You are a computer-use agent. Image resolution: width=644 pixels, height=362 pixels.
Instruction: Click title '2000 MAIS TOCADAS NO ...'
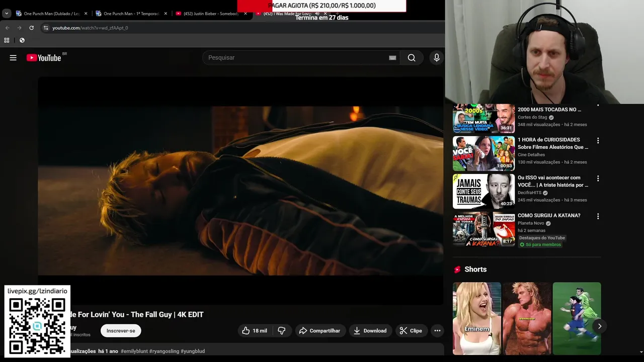coord(549,109)
